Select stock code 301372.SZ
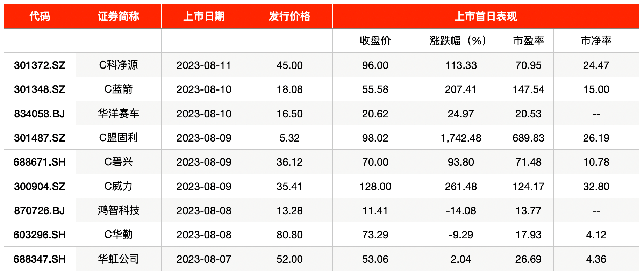The image size is (644, 274). (40, 65)
